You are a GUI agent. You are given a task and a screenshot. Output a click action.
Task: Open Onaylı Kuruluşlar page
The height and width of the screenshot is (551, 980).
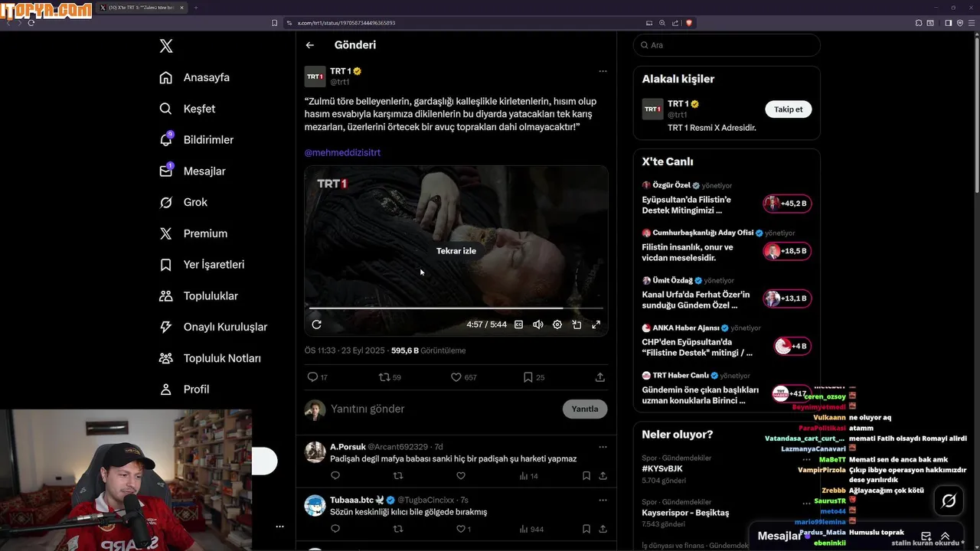pyautogui.click(x=213, y=327)
